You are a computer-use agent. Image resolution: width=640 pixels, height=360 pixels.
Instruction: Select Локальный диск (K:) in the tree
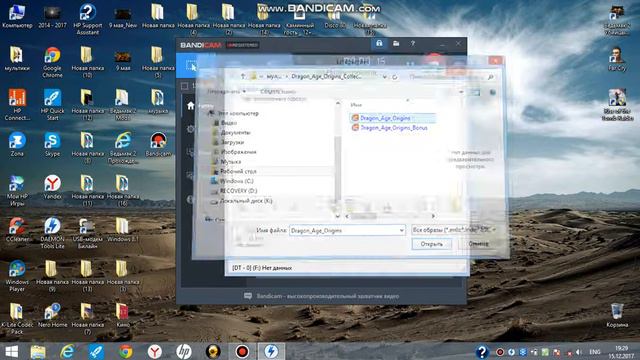pos(246,201)
